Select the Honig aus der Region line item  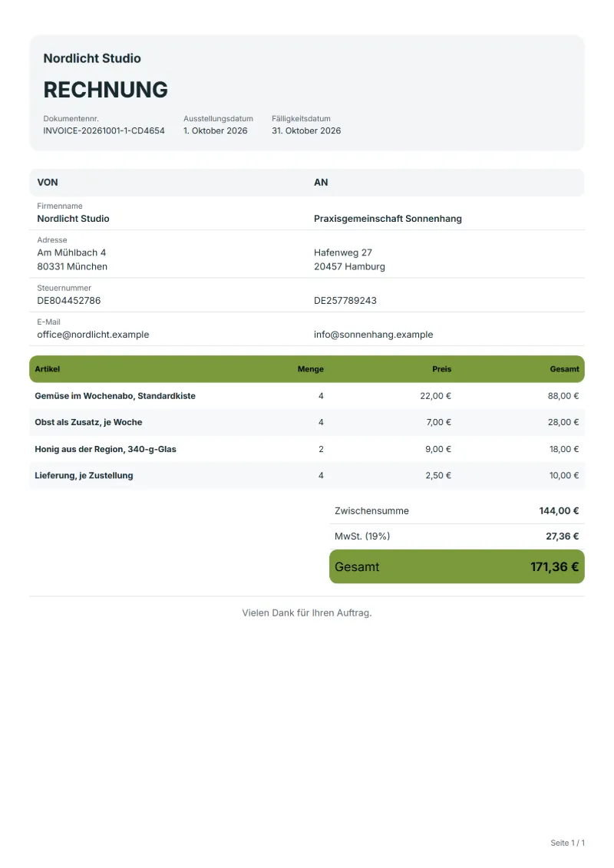tap(307, 449)
